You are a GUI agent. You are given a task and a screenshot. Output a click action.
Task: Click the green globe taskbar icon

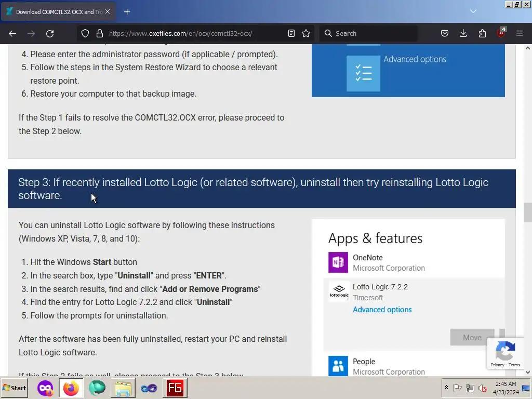tap(97, 388)
